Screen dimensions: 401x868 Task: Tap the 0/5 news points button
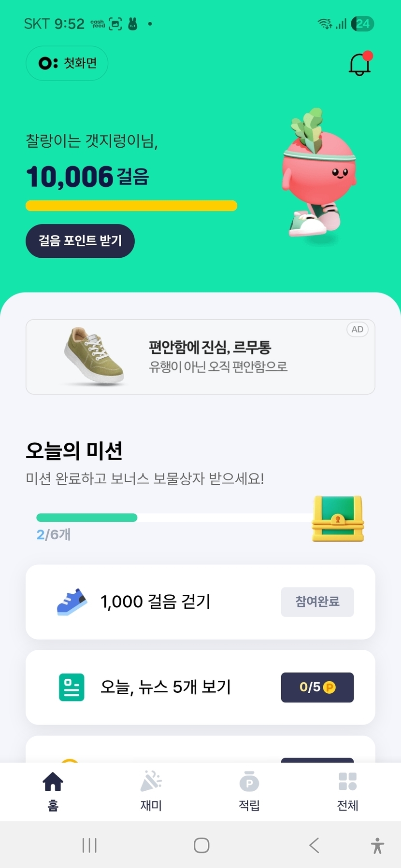317,687
